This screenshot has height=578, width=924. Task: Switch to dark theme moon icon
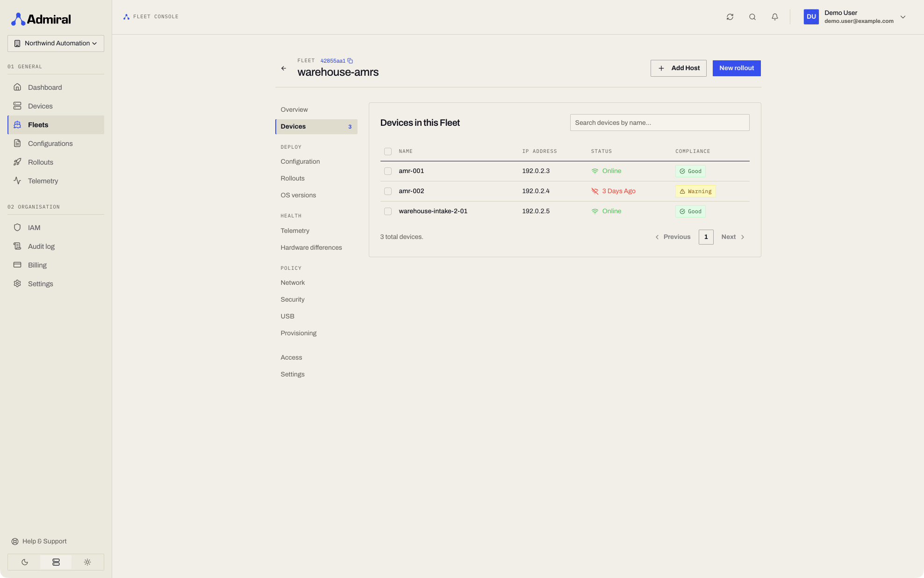(x=25, y=562)
